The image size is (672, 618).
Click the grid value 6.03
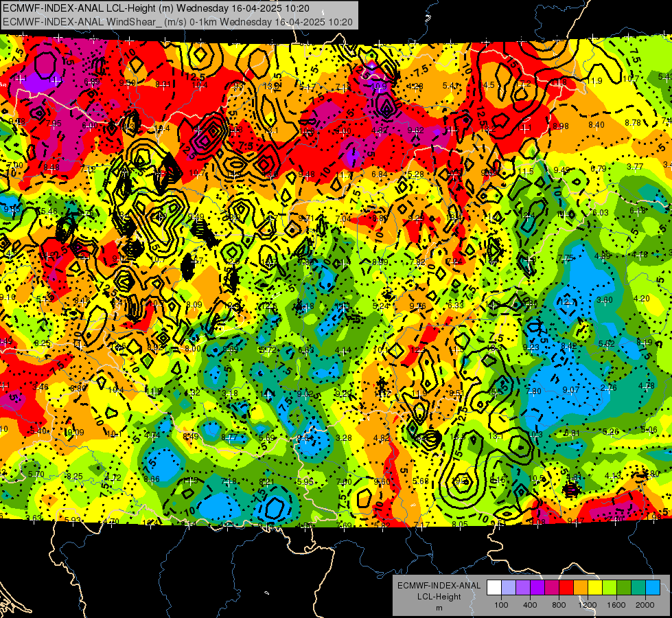[x=601, y=213]
